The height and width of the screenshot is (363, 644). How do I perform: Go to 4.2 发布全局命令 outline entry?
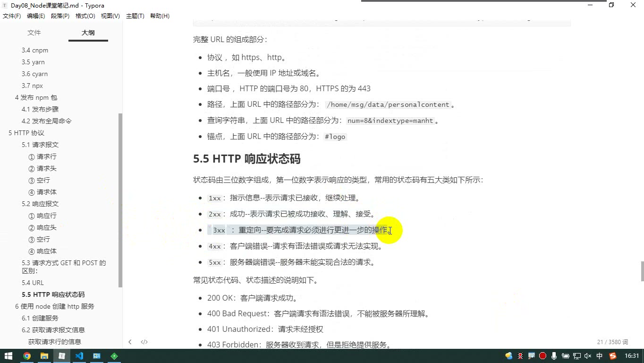47,121
